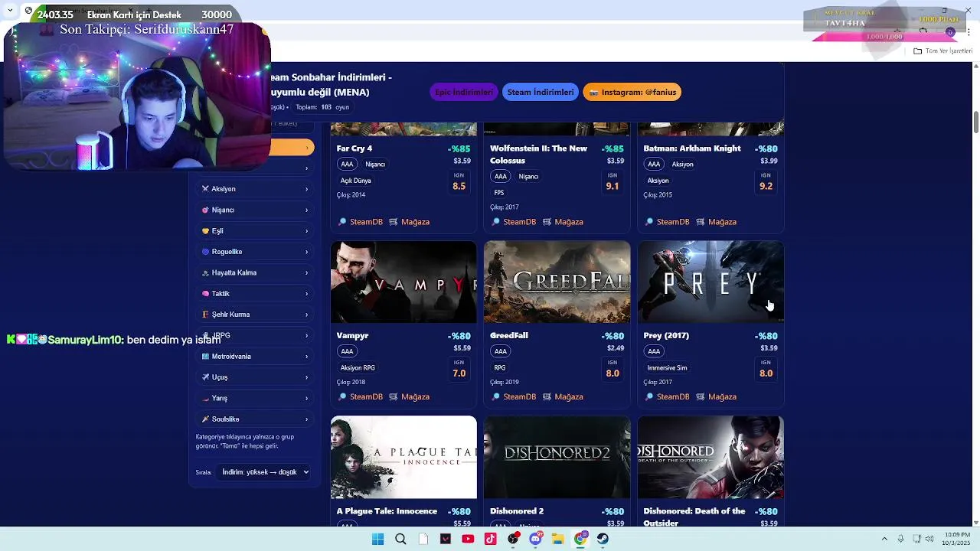
Task: Open the GreedFall cover image
Action: pyautogui.click(x=557, y=282)
